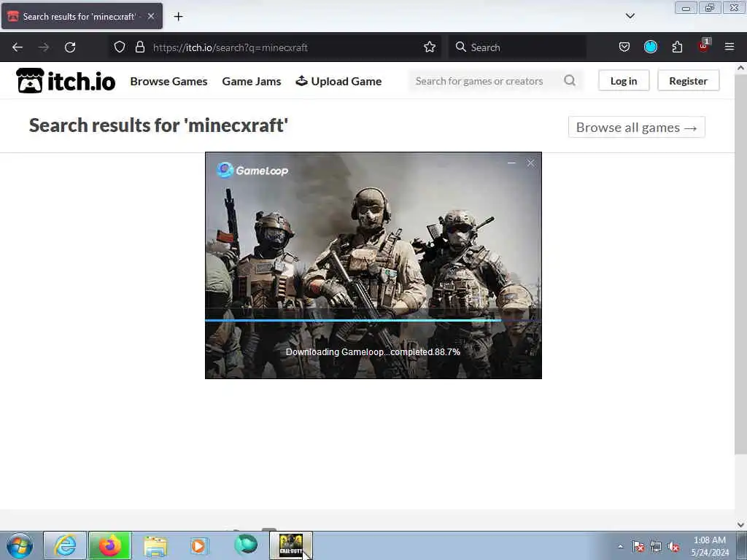Open the Action Center flag icon
Image resolution: width=747 pixels, height=560 pixels.
(x=638, y=547)
